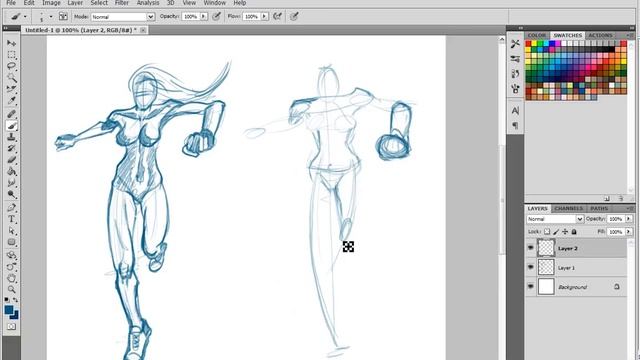Viewport: 640px width, 360px height.
Task: Open the layer Fill arrow
Action: (x=629, y=231)
